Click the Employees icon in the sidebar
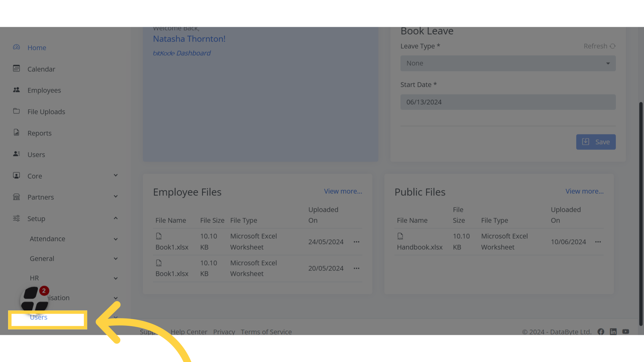The height and width of the screenshot is (362, 644). pyautogui.click(x=16, y=89)
